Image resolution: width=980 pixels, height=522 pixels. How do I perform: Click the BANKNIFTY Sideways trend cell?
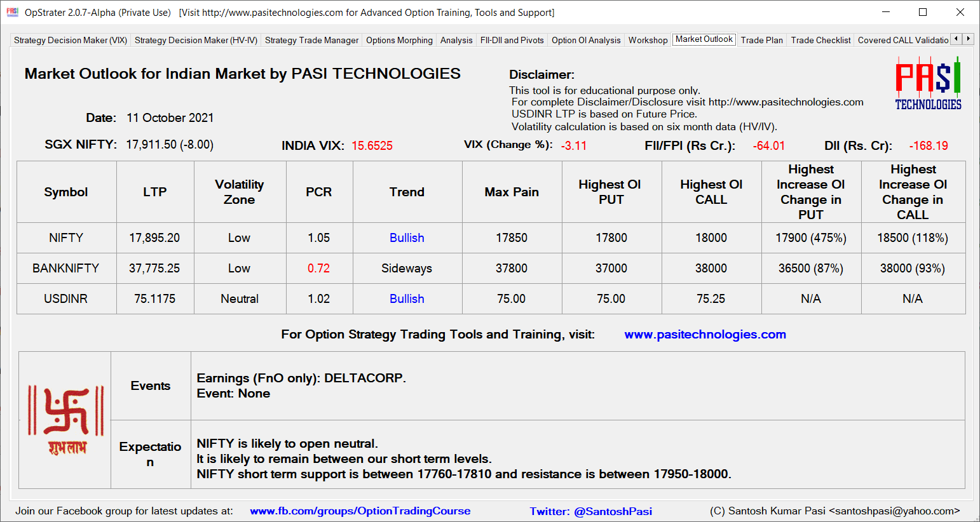click(407, 268)
